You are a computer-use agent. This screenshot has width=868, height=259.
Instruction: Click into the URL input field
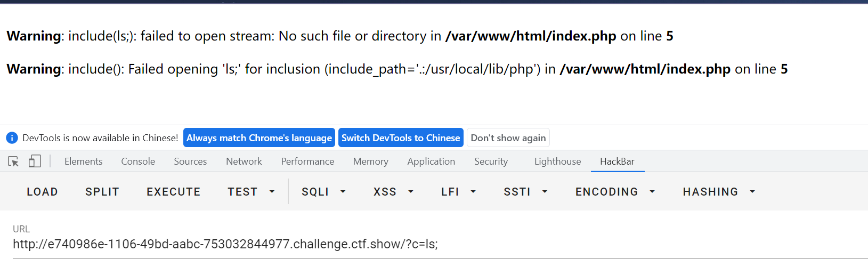pyautogui.click(x=434, y=244)
